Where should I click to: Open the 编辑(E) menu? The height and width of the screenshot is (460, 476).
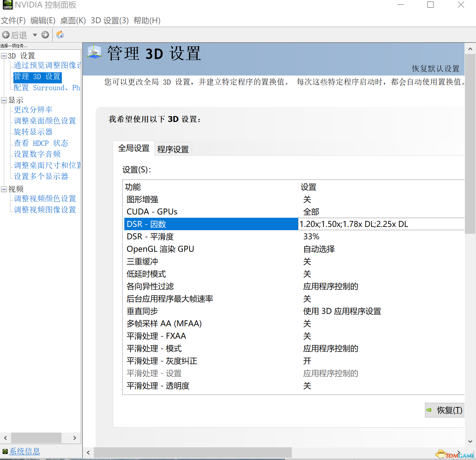[x=43, y=21]
